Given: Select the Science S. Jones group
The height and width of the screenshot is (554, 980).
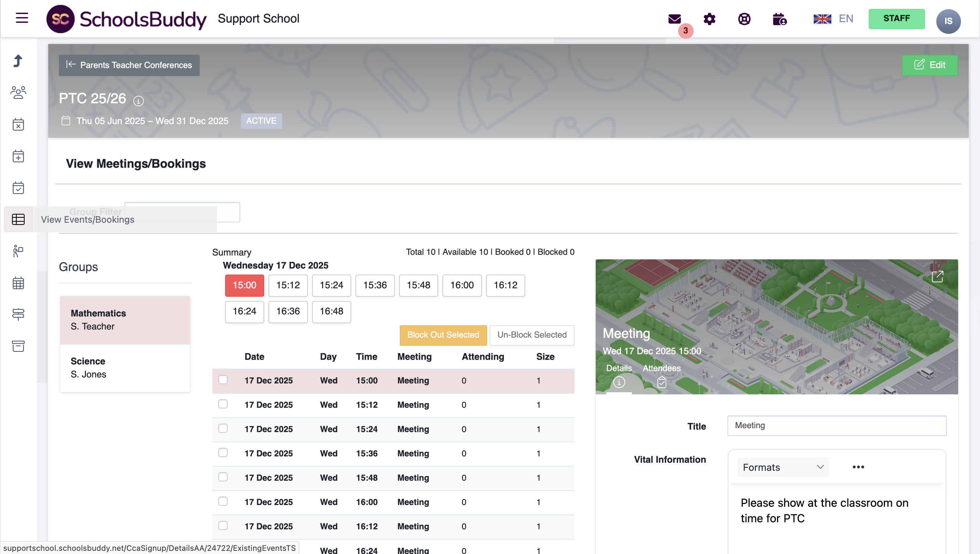Looking at the screenshot, I should click(x=125, y=368).
